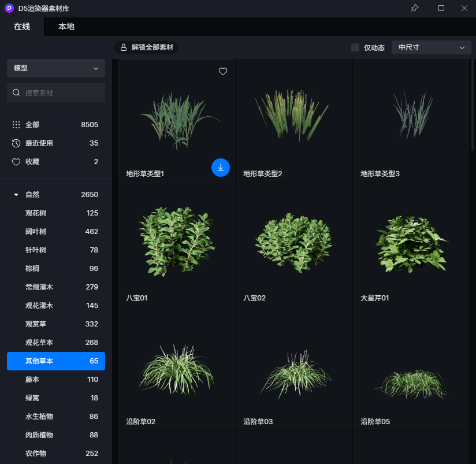Screen dimensions: 476x464
Task: Open the 中尺寸 size dropdown
Action: point(431,47)
